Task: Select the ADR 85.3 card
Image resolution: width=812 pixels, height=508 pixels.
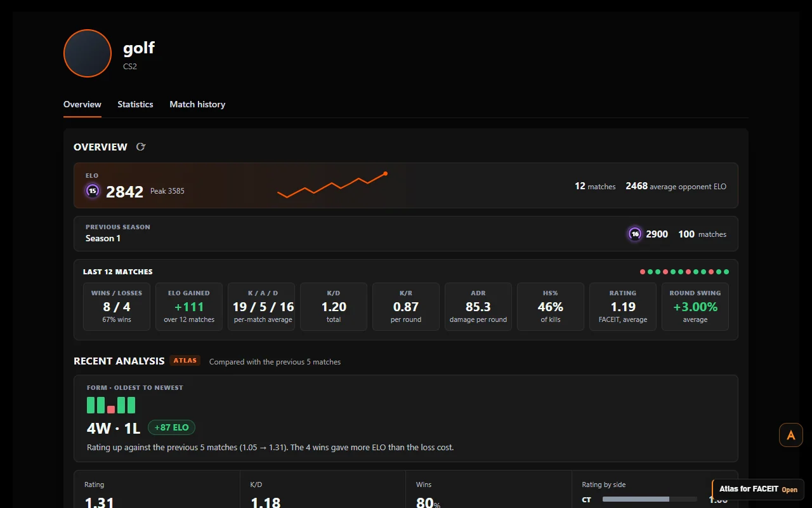Action: [x=478, y=307]
